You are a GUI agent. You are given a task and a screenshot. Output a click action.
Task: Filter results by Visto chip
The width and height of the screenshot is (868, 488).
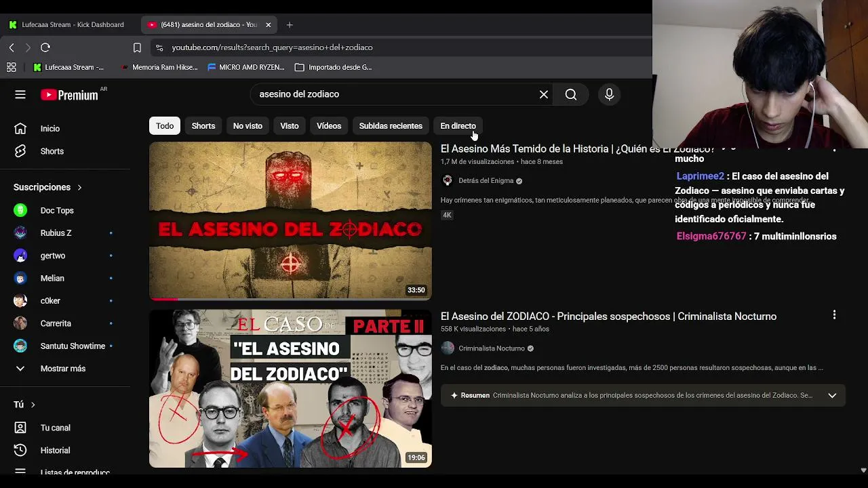coord(290,126)
